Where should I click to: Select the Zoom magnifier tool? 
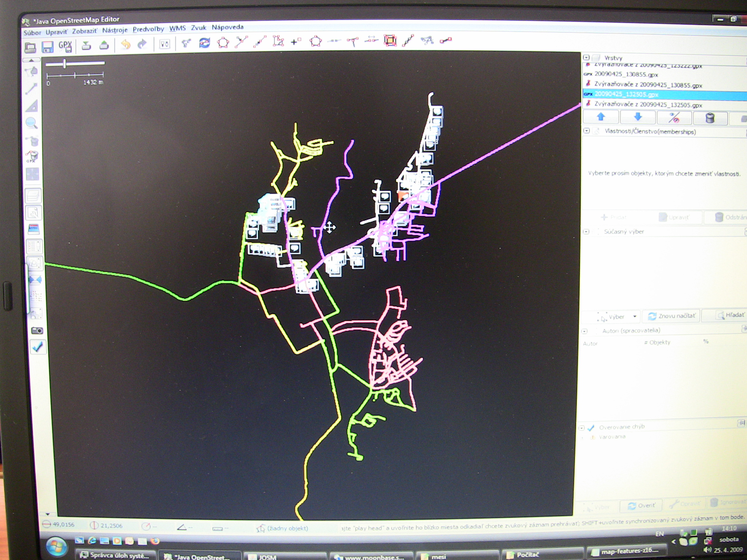tap(32, 123)
